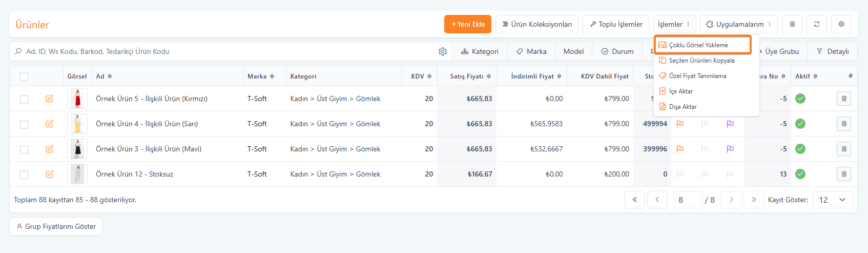Select checkbox for Örnek Ürün 4 row
This screenshot has height=253, width=868.
point(24,124)
